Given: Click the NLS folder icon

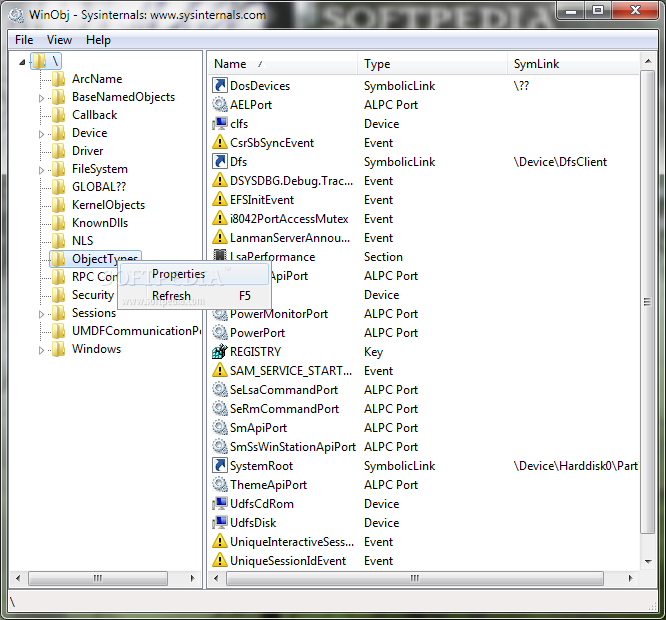Looking at the screenshot, I should (x=59, y=241).
